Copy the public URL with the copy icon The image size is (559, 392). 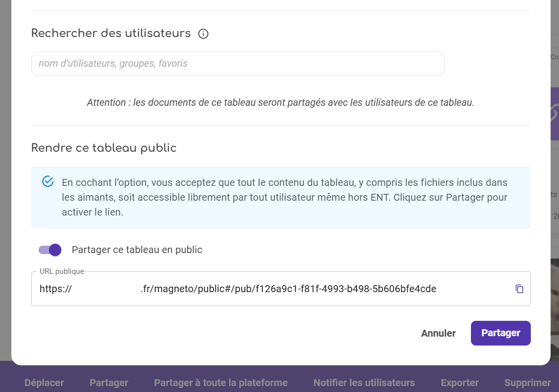(519, 289)
